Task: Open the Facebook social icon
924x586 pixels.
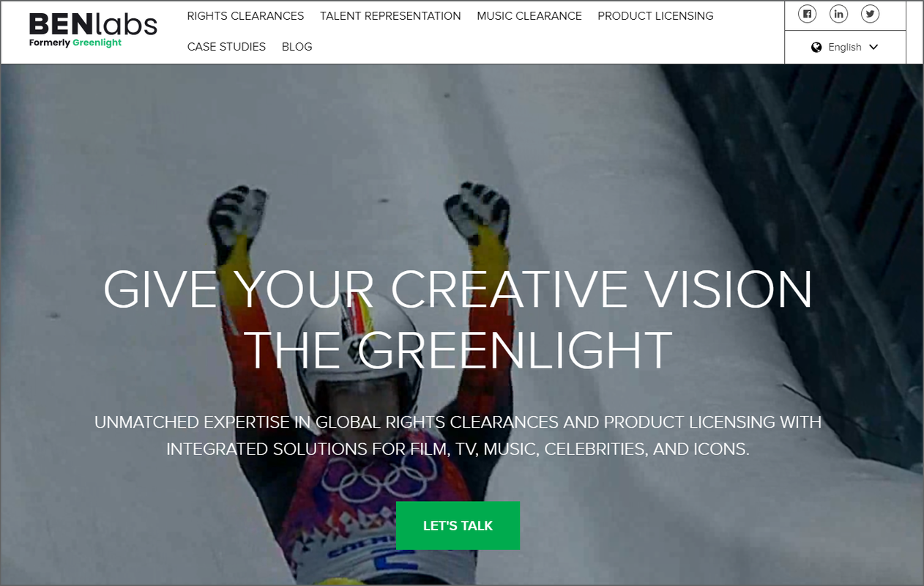Action: (807, 14)
